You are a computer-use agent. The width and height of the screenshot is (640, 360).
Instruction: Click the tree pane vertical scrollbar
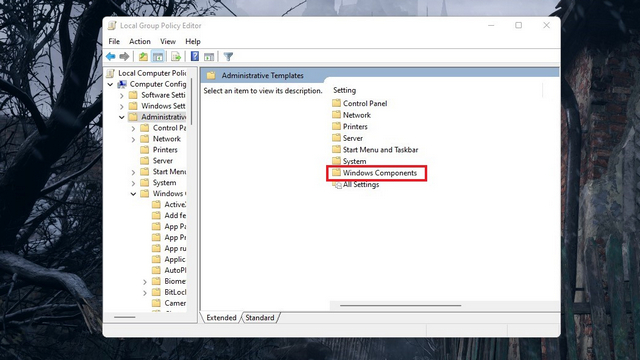[x=191, y=101]
